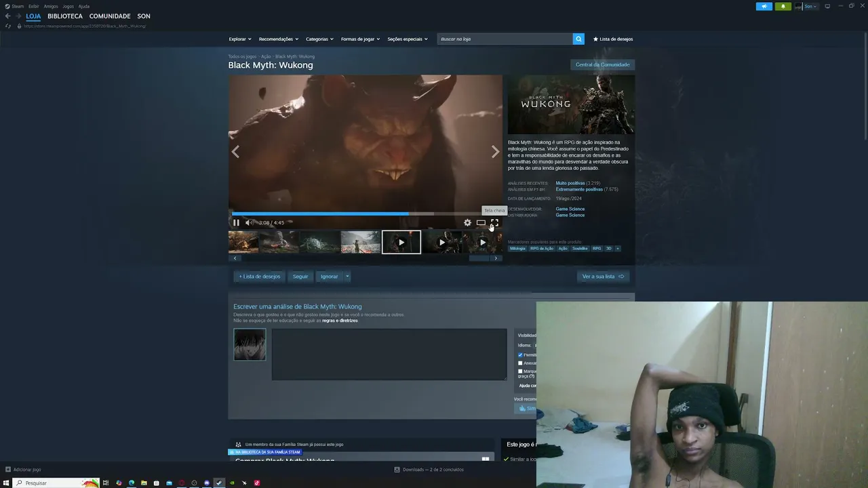This screenshot has height=488, width=868.
Task: Toggle the checked visibility checkbox in review form
Action: coord(520,354)
